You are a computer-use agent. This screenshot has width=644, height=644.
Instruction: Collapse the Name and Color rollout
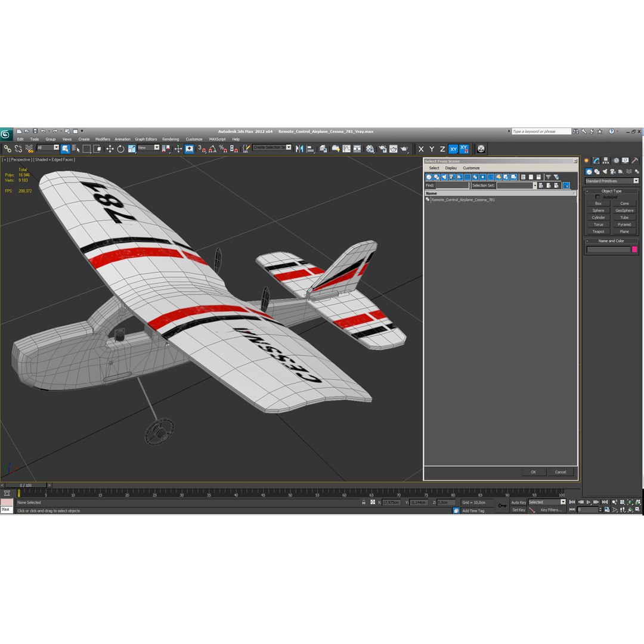point(611,241)
